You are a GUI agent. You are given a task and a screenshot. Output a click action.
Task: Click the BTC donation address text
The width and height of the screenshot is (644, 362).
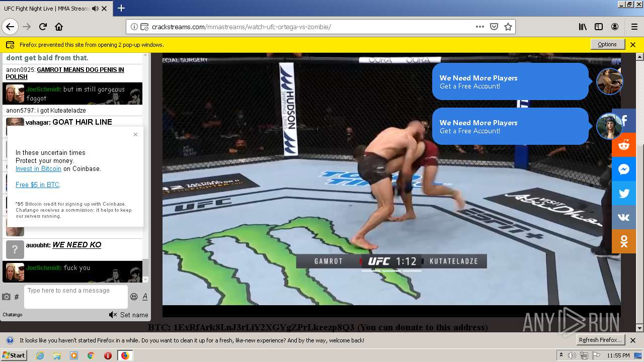pos(317,327)
